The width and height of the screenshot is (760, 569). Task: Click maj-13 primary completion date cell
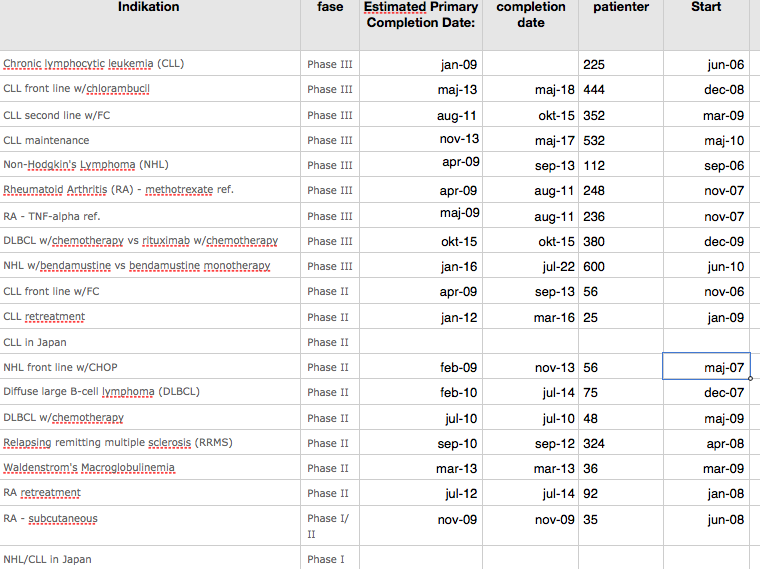tap(421, 89)
